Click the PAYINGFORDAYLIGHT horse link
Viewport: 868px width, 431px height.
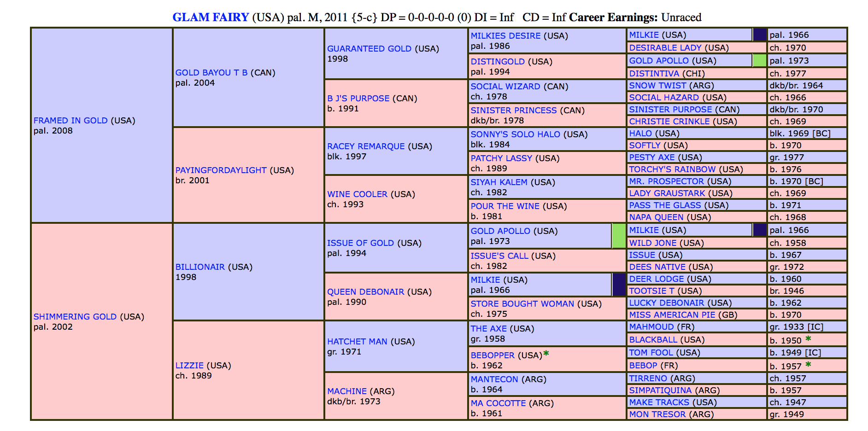click(221, 170)
